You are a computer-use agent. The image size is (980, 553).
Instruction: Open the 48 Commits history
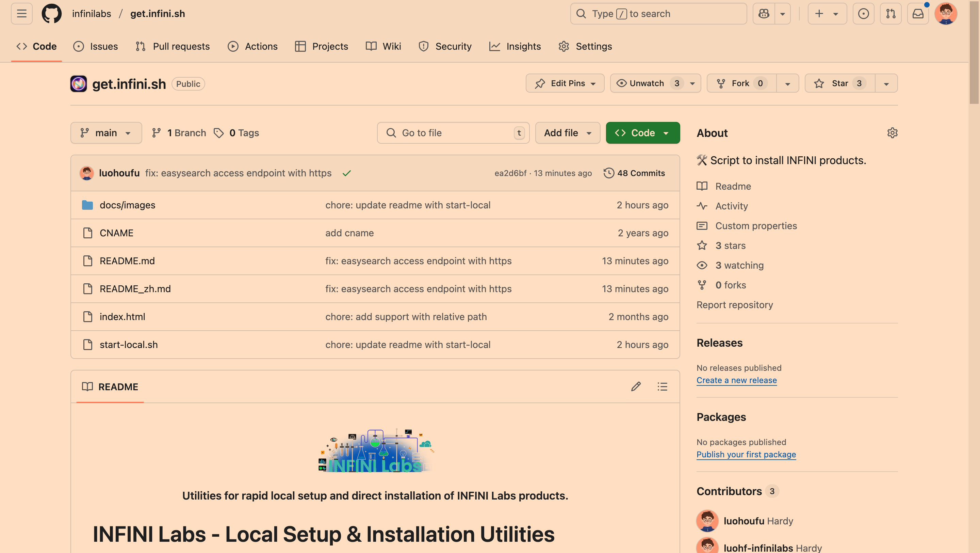634,173
